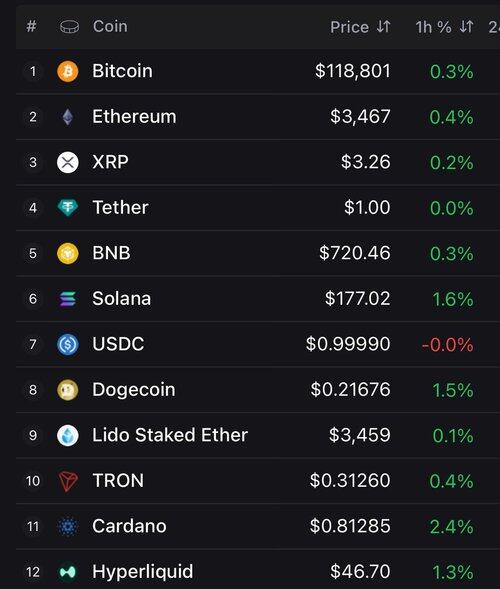Click the XRP white circle logo

(x=68, y=162)
